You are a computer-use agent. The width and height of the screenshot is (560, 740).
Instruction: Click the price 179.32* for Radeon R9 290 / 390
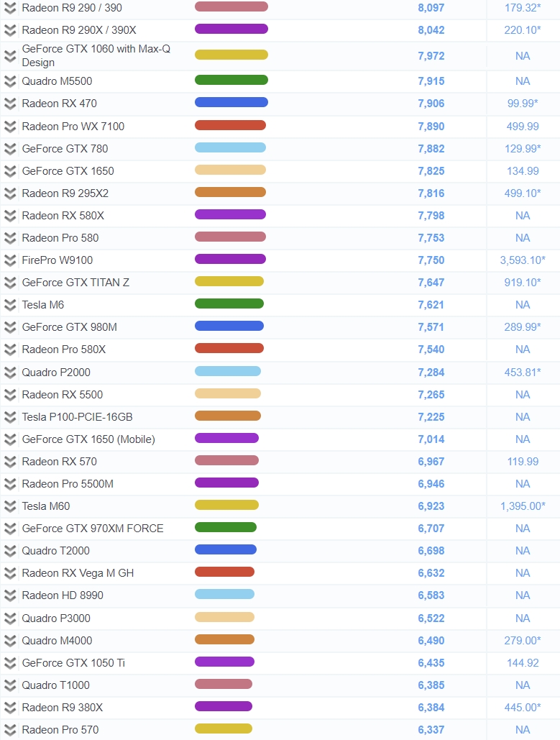point(523,8)
